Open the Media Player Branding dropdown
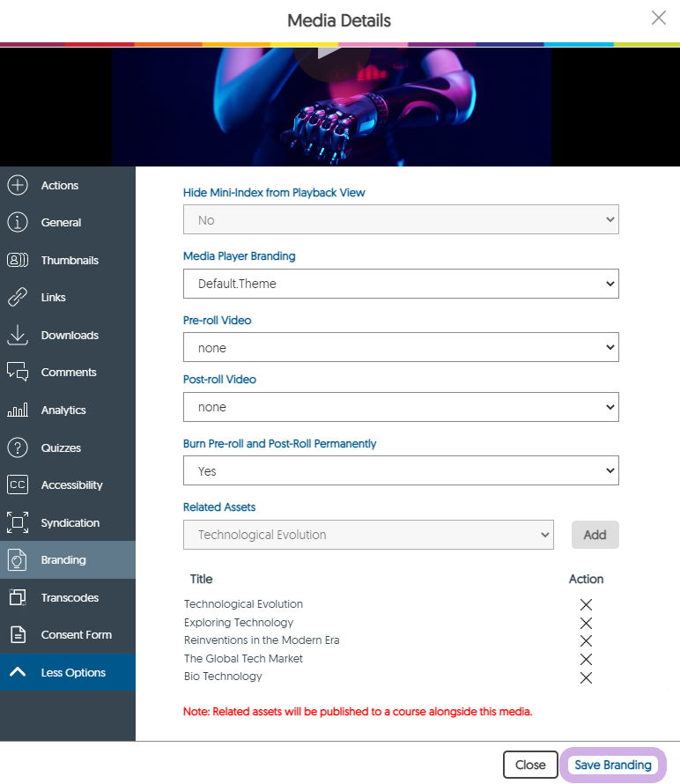The width and height of the screenshot is (680, 784). (401, 285)
